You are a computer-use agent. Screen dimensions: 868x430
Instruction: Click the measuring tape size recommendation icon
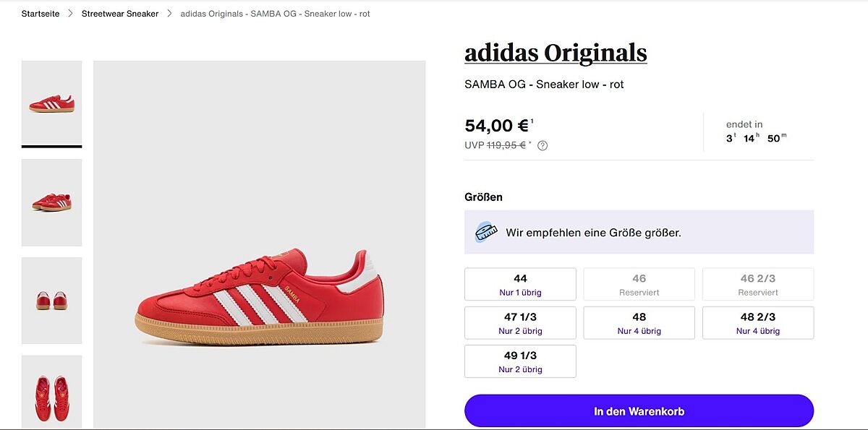(486, 232)
